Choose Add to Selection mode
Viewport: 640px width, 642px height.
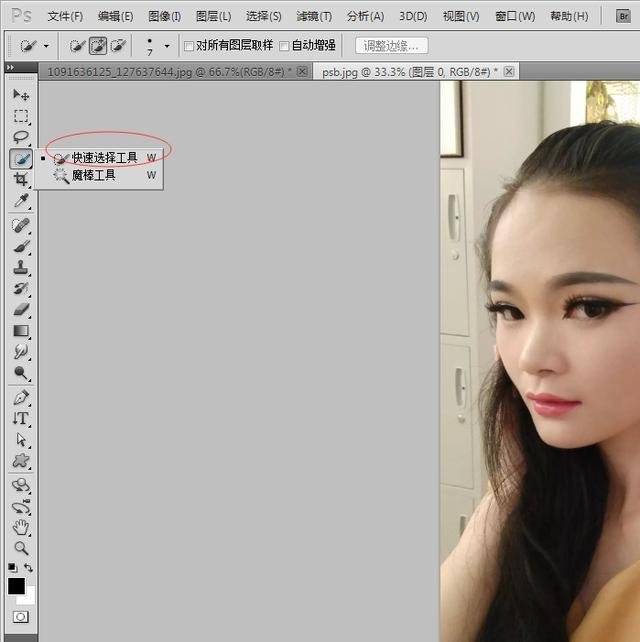[x=98, y=45]
